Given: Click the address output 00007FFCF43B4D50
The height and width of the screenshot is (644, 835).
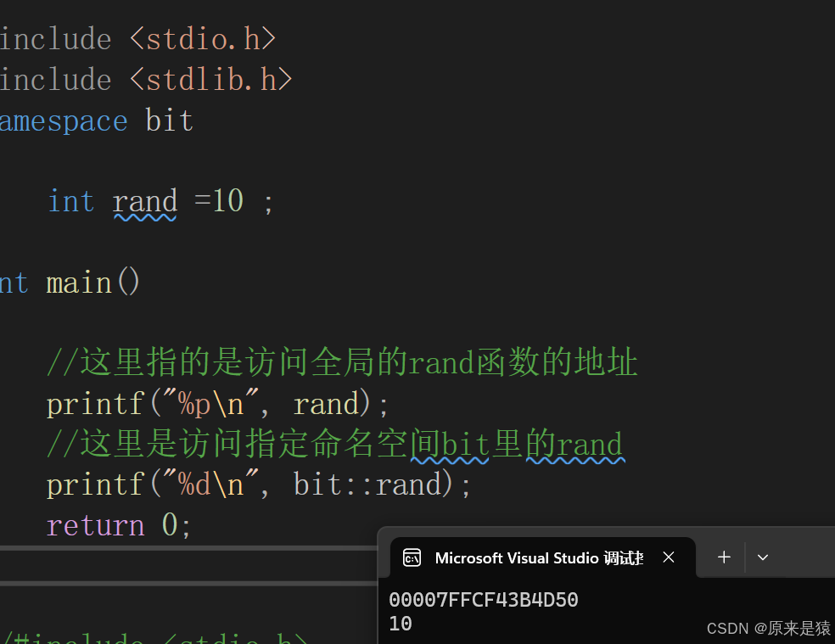Looking at the screenshot, I should click(483, 600).
